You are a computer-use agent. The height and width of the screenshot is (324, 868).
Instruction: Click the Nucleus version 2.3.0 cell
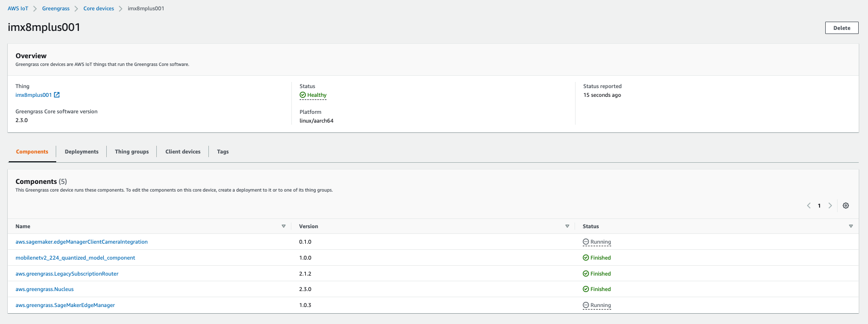(305, 289)
